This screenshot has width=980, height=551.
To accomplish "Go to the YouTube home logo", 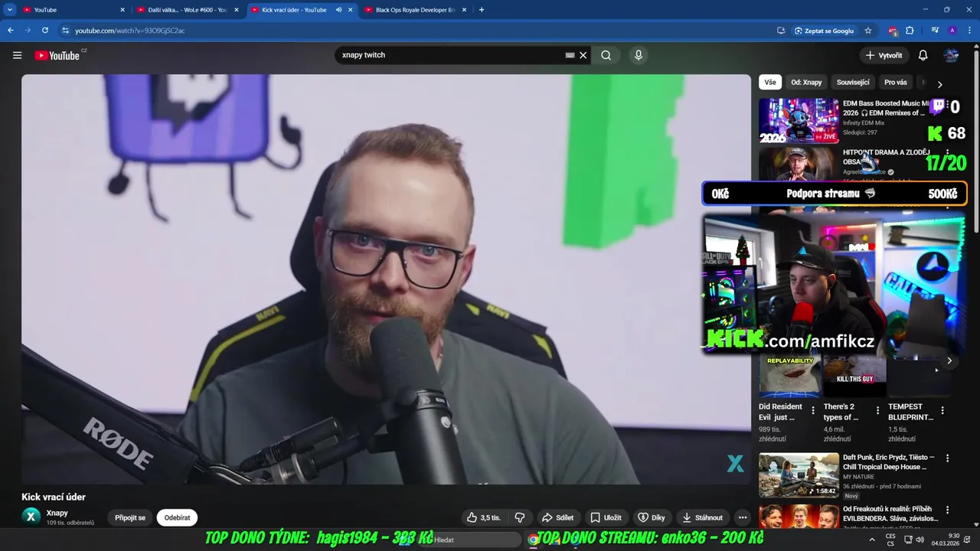I will click(x=57, y=55).
